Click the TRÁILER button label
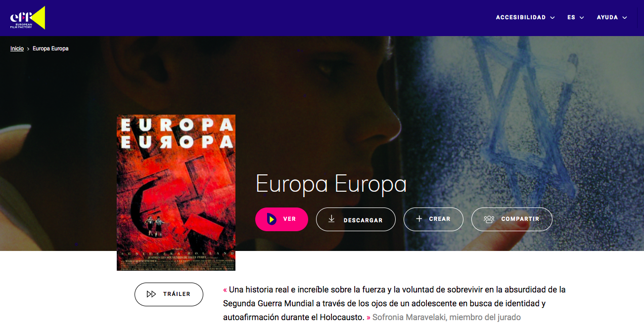Image resolution: width=644 pixels, height=331 pixels. [177, 294]
